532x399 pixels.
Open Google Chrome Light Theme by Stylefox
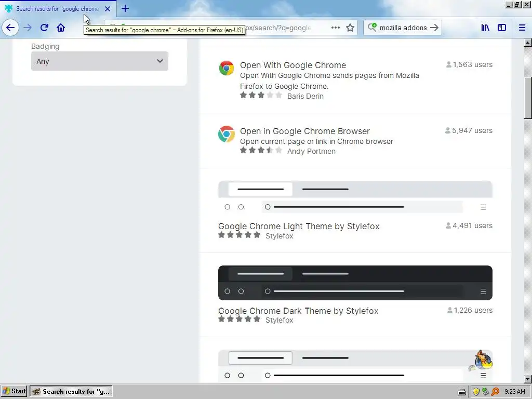[299, 226]
